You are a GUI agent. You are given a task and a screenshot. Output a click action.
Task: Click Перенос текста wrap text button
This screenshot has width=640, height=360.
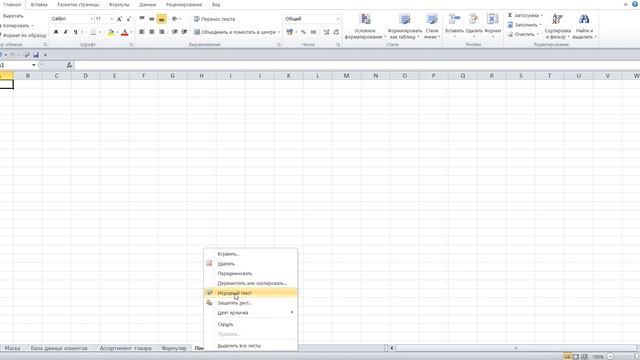[214, 19]
